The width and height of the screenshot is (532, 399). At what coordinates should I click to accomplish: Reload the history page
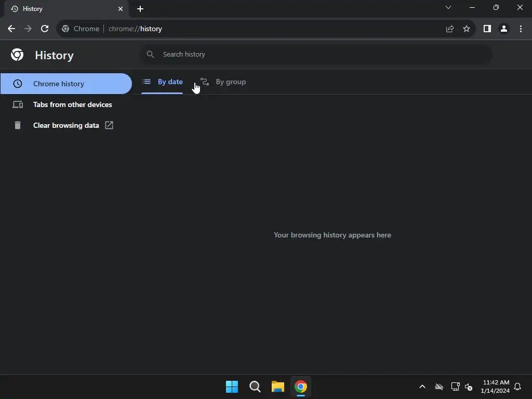click(45, 29)
